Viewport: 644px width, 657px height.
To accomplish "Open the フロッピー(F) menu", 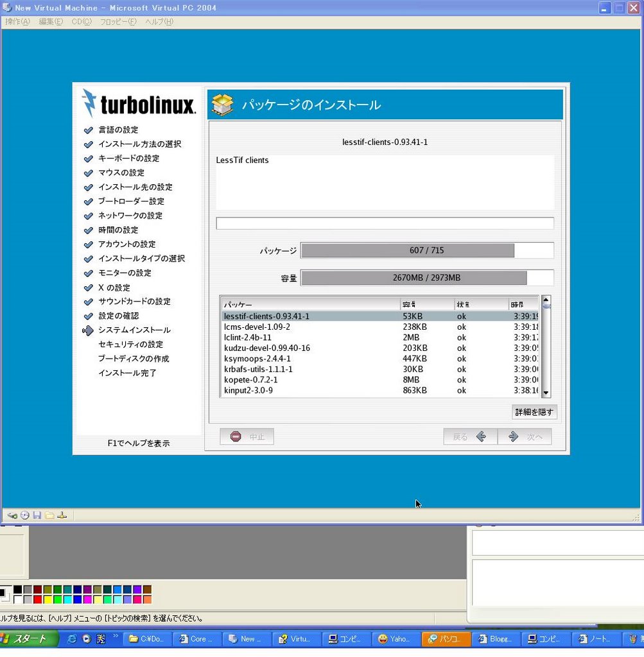I will click(x=118, y=21).
